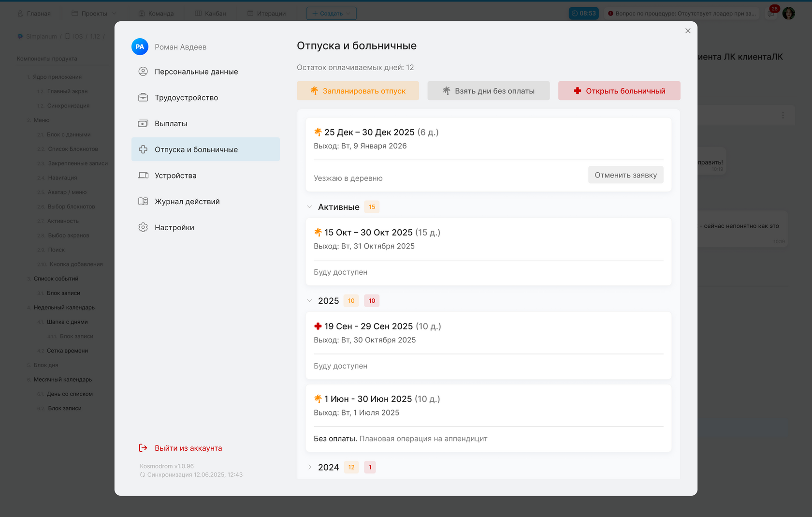The height and width of the screenshot is (517, 812).
Task: Click text Плановая операция на аппендицит
Action: pos(423,439)
